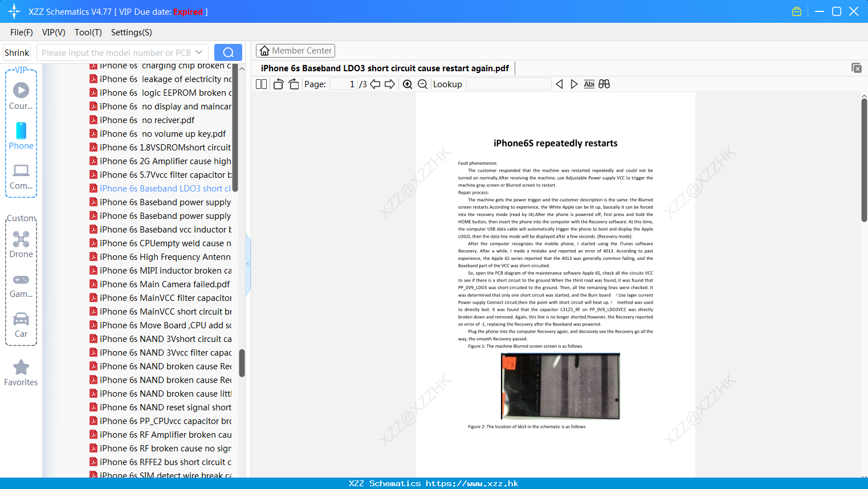Open iPhone 6s High Frequency Antenna file
Image resolution: width=868 pixels, height=489 pixels.
[x=160, y=257]
